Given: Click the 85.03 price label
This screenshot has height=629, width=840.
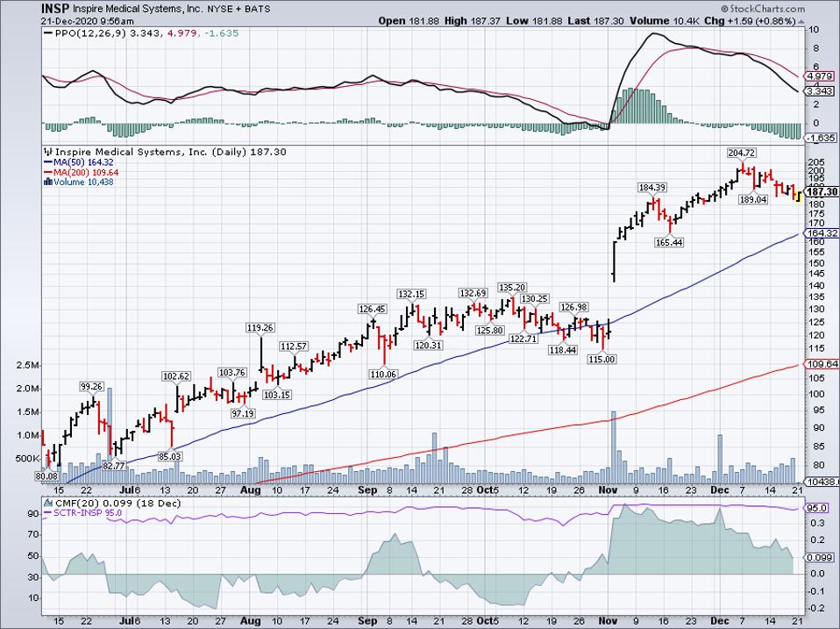Looking at the screenshot, I should [170, 456].
